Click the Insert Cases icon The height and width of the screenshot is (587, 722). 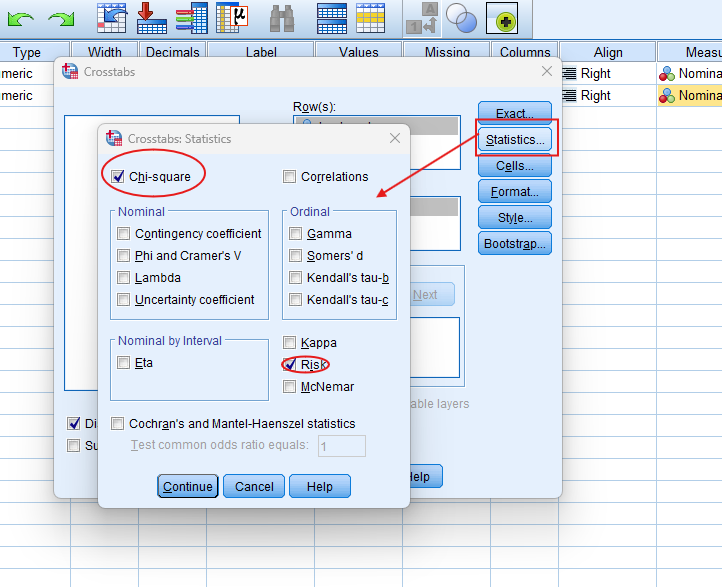[x=331, y=18]
